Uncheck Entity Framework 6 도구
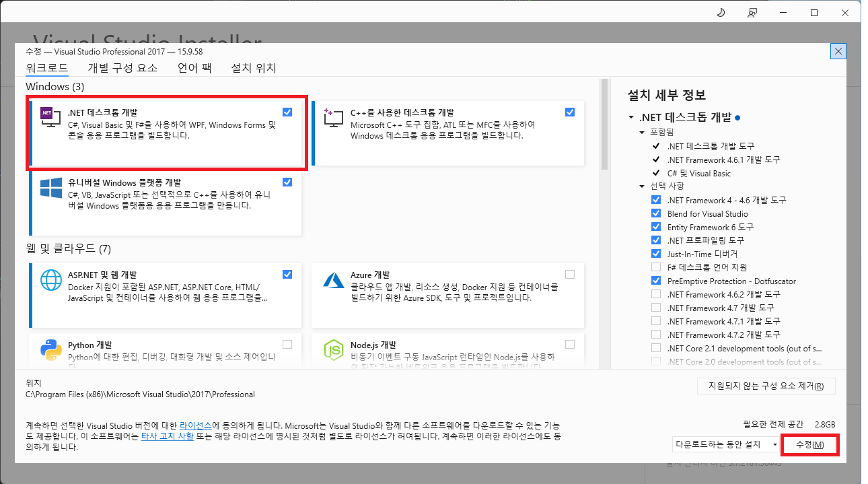The width and height of the screenshot is (868, 484). click(x=656, y=227)
